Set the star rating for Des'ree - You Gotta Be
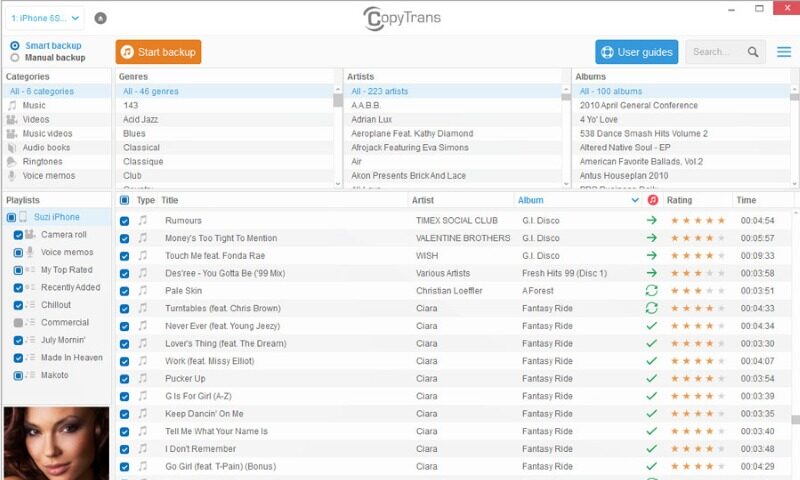Viewport: 800px width, 480px height. coord(697,273)
